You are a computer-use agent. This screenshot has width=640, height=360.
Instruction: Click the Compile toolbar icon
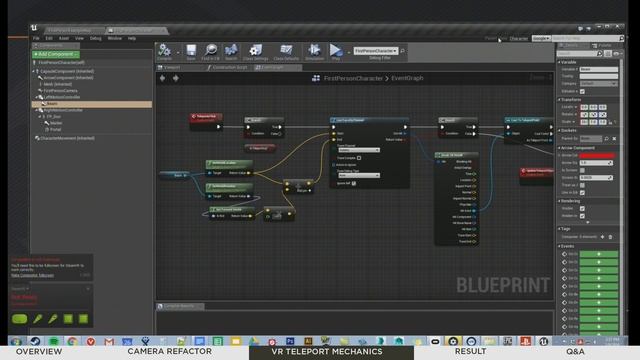point(164,51)
